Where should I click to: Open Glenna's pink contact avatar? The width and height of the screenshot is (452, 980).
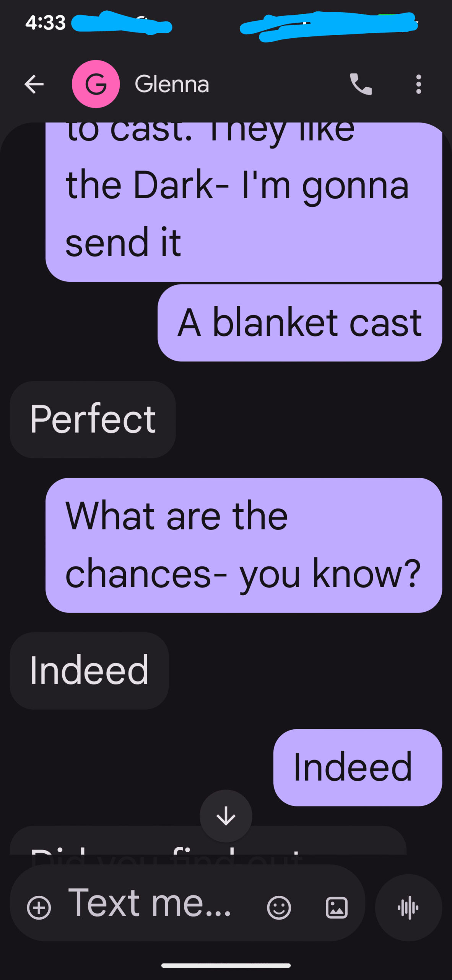pyautogui.click(x=96, y=84)
